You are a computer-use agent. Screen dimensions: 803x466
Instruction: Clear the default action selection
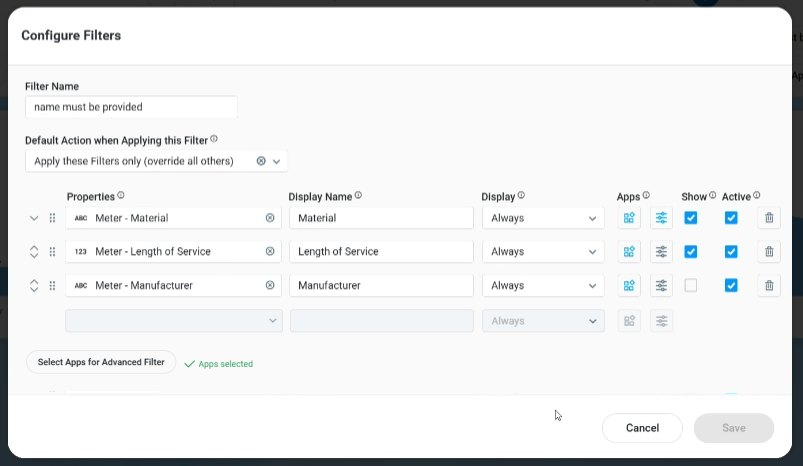pyautogui.click(x=261, y=161)
